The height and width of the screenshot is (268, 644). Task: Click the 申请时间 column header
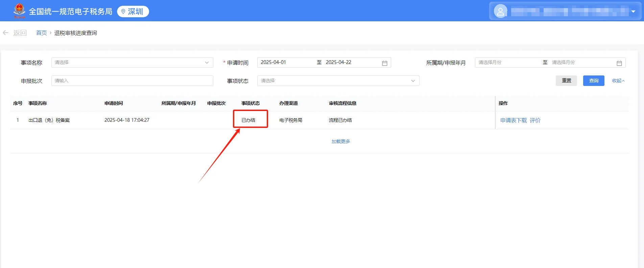tap(114, 103)
